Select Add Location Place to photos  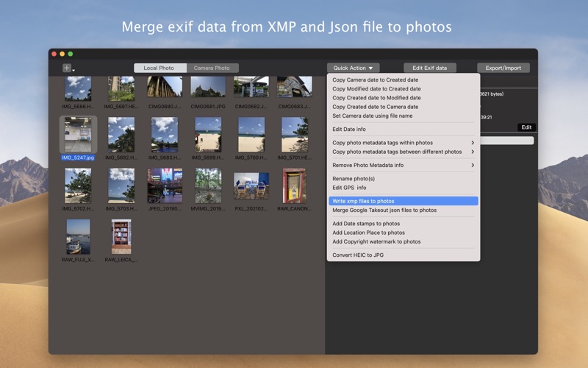coord(403,233)
